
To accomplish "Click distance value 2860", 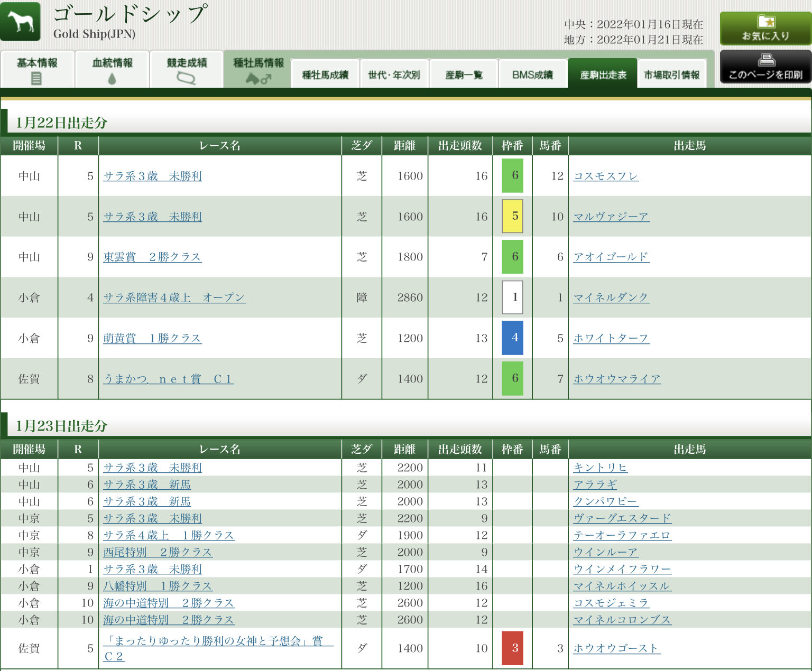I will coord(410,297).
